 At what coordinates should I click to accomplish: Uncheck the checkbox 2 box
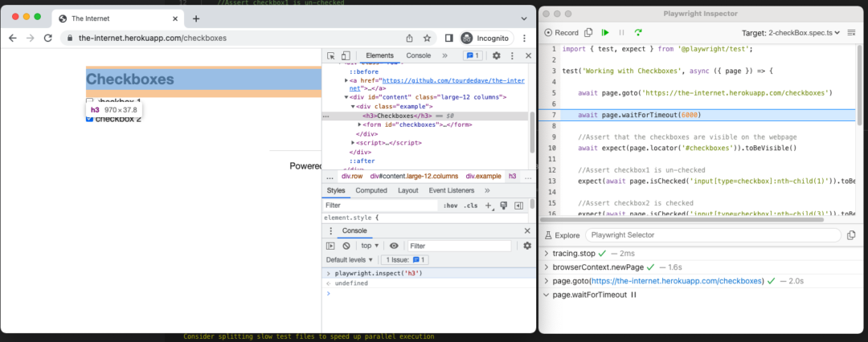pyautogui.click(x=90, y=119)
